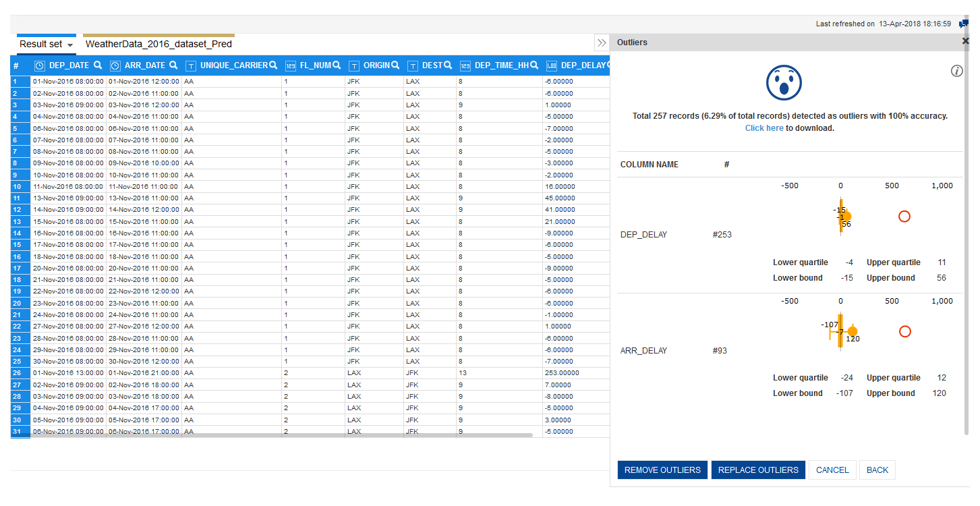Image resolution: width=980 pixels, height=506 pixels.
Task: Click numeric type icon beside DEP_TIME_HH
Action: pyautogui.click(x=465, y=66)
